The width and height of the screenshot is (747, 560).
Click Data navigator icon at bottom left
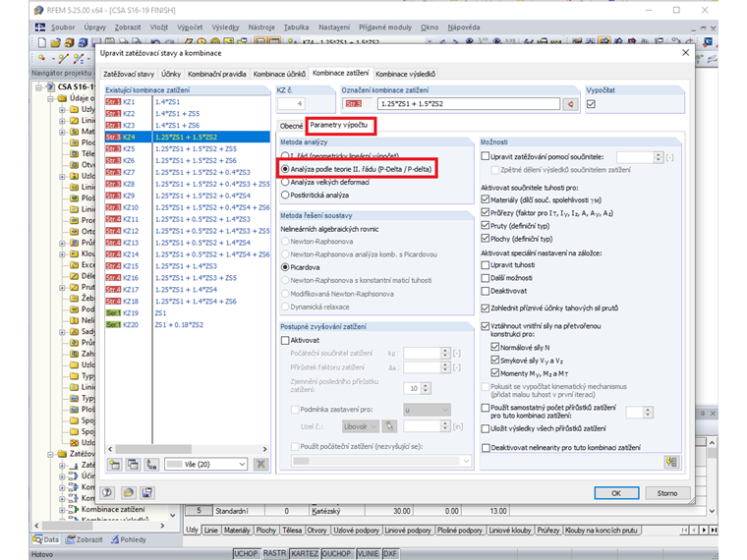[37, 539]
